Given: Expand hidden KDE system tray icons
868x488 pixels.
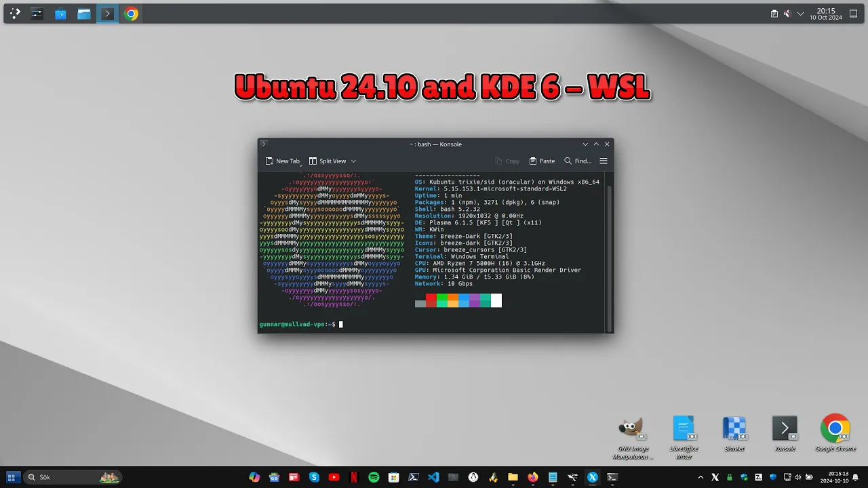Looking at the screenshot, I should (x=800, y=14).
